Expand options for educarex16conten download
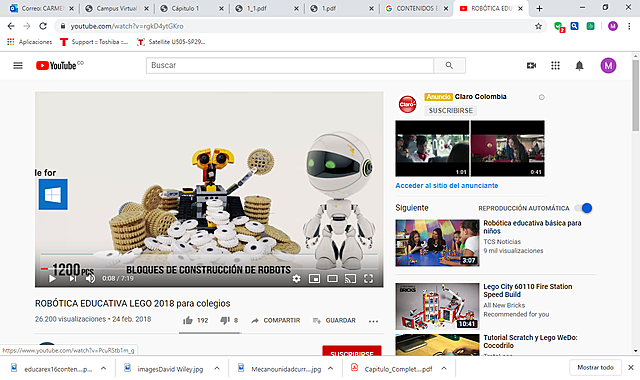This screenshot has height=380, width=640. 104,369
